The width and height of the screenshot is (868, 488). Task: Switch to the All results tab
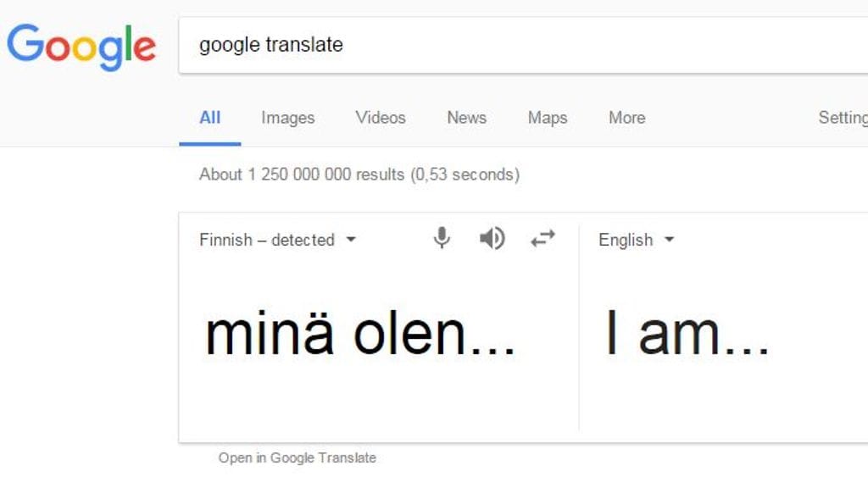tap(209, 118)
